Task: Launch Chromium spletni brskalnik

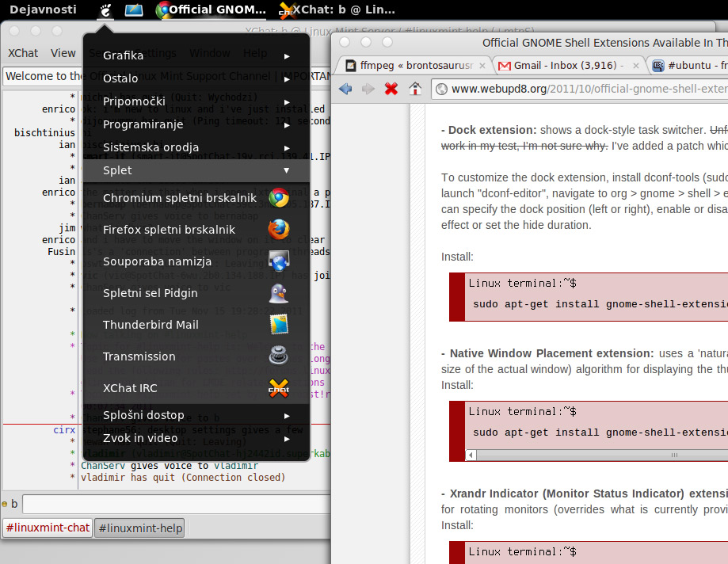Action: (x=196, y=198)
